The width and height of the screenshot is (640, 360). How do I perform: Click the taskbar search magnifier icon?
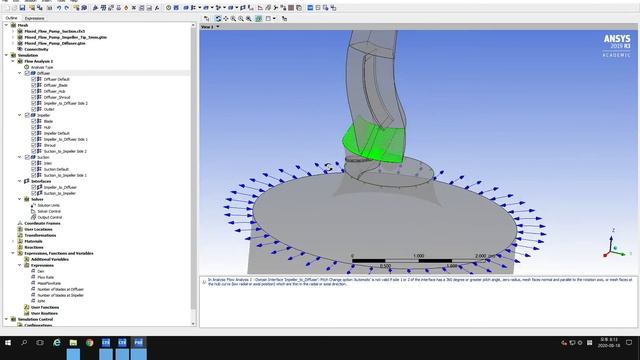[24, 343]
